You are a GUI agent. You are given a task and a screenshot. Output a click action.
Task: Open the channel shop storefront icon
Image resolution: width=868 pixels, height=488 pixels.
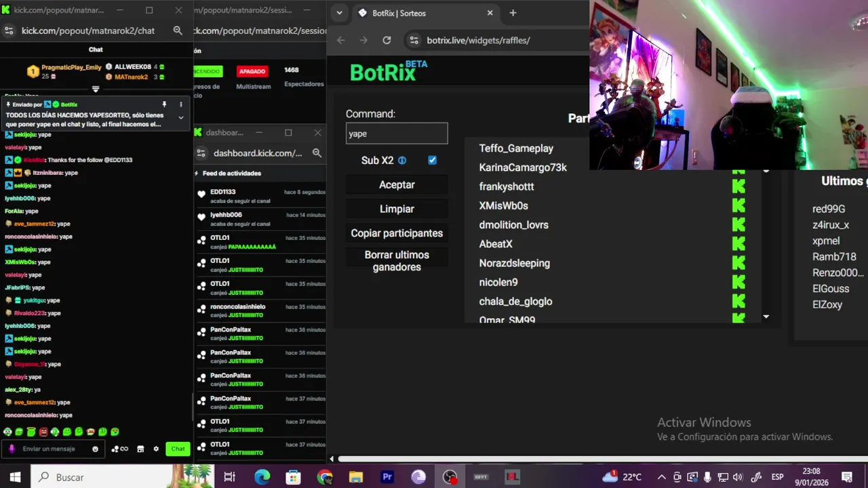[140, 449]
